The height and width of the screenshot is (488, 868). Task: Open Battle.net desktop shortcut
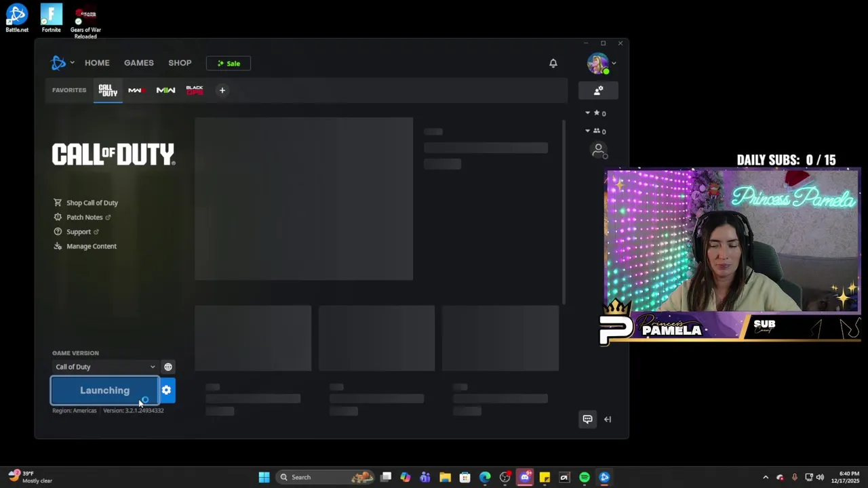point(17,18)
